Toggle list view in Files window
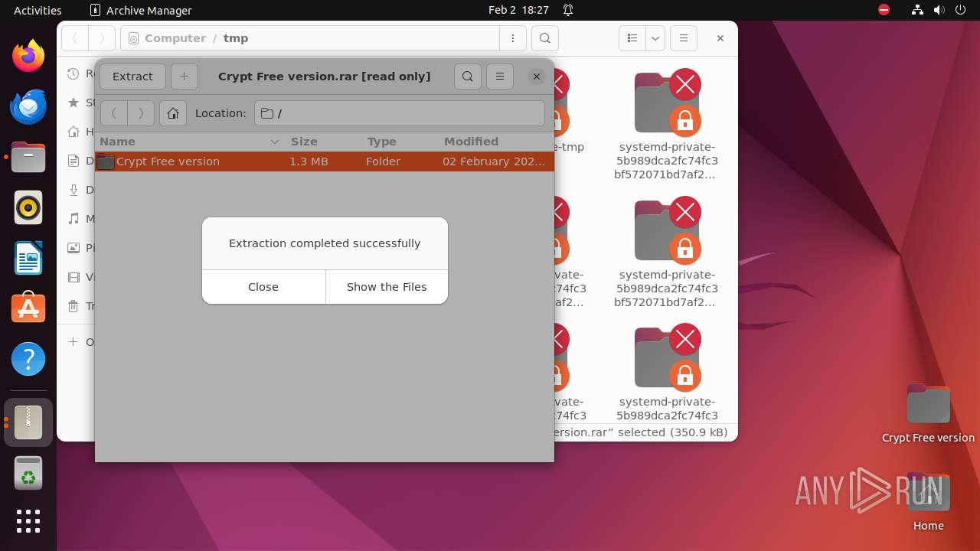Image resolution: width=980 pixels, height=551 pixels. (x=632, y=38)
